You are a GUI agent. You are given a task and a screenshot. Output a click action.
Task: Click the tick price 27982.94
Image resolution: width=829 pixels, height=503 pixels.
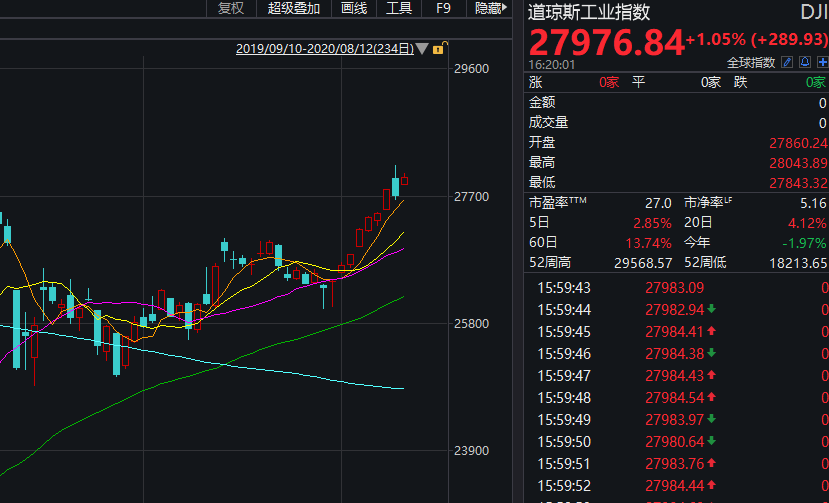675,310
